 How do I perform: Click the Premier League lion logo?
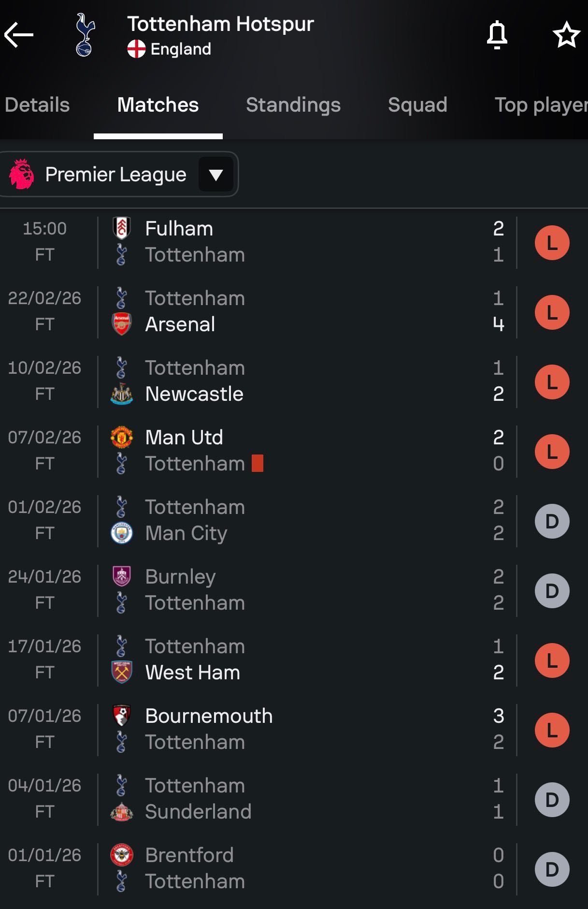(22, 174)
